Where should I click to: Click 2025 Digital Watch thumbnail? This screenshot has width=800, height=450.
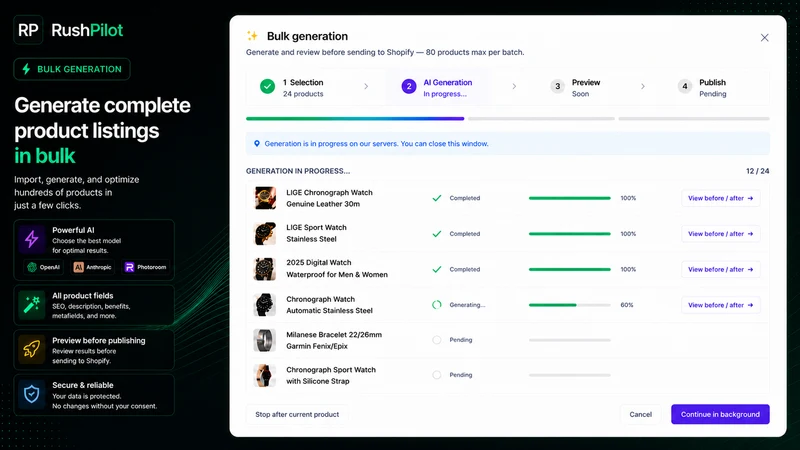pos(265,269)
